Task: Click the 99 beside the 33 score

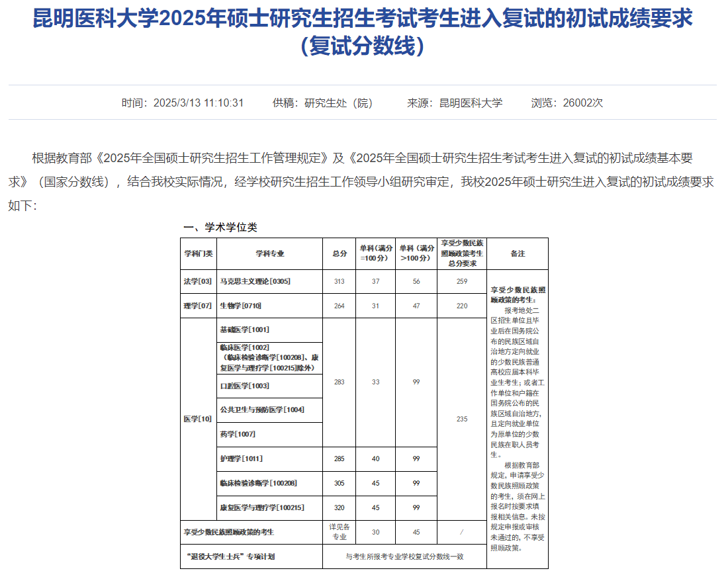Action: click(x=416, y=382)
